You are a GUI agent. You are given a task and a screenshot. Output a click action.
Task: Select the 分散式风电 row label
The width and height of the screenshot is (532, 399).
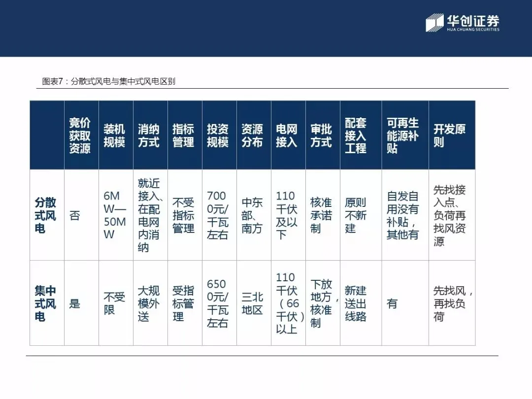(47, 215)
